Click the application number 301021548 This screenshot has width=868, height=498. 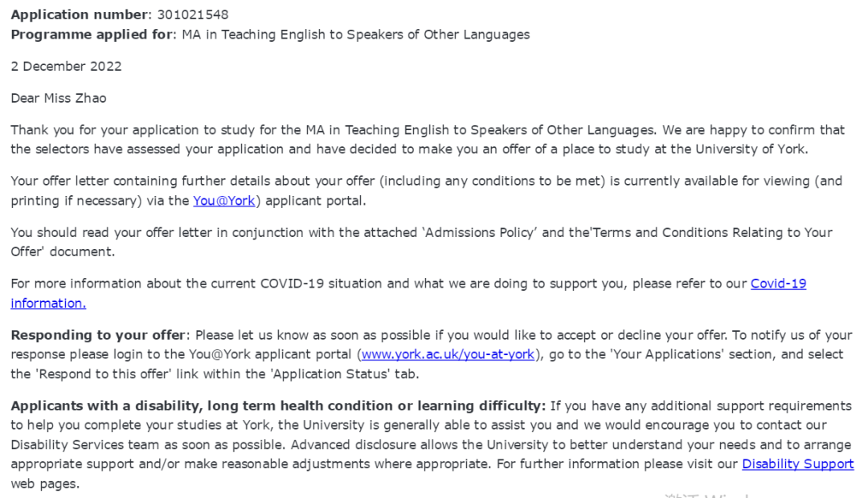tap(192, 15)
